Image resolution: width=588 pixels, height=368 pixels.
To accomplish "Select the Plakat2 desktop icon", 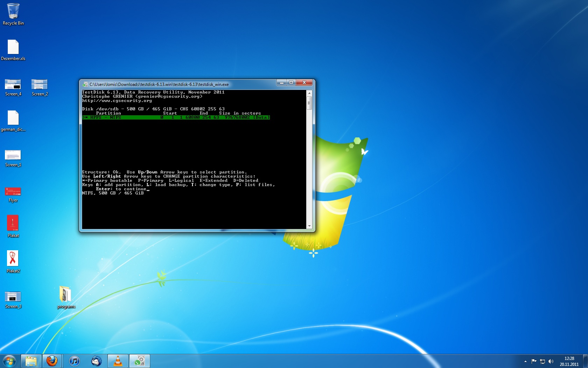I will point(13,261).
